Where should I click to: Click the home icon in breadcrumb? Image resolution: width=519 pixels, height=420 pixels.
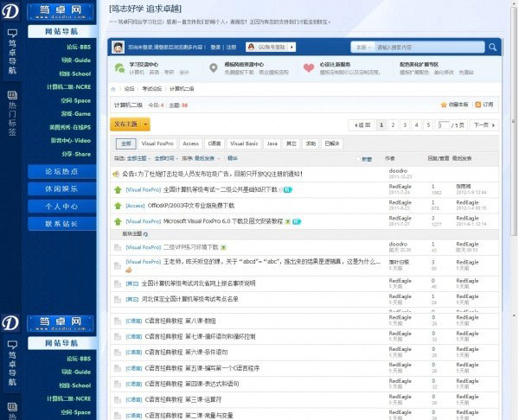coord(116,88)
